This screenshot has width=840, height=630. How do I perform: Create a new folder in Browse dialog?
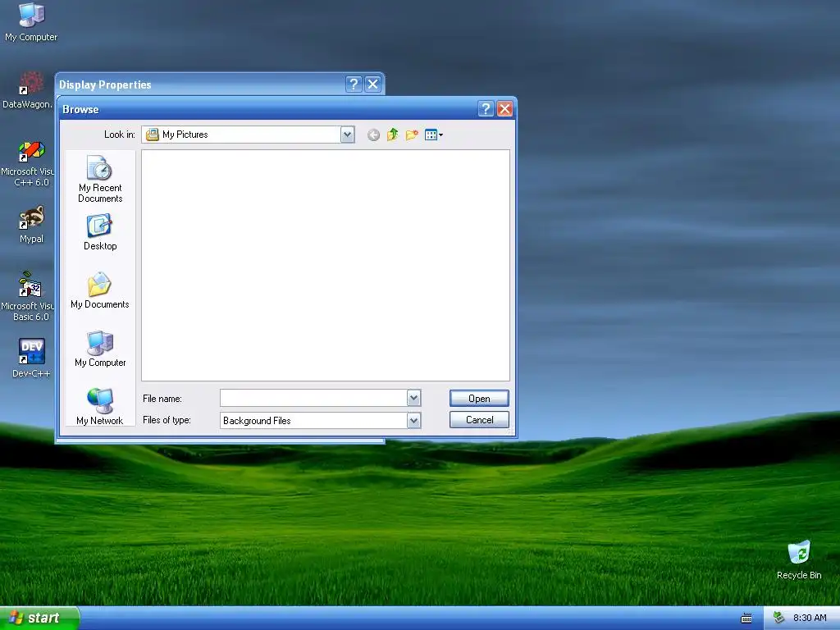[412, 135]
